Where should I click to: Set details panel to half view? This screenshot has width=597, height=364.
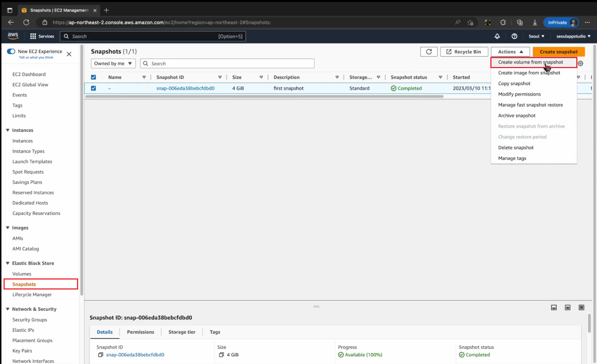point(568,307)
